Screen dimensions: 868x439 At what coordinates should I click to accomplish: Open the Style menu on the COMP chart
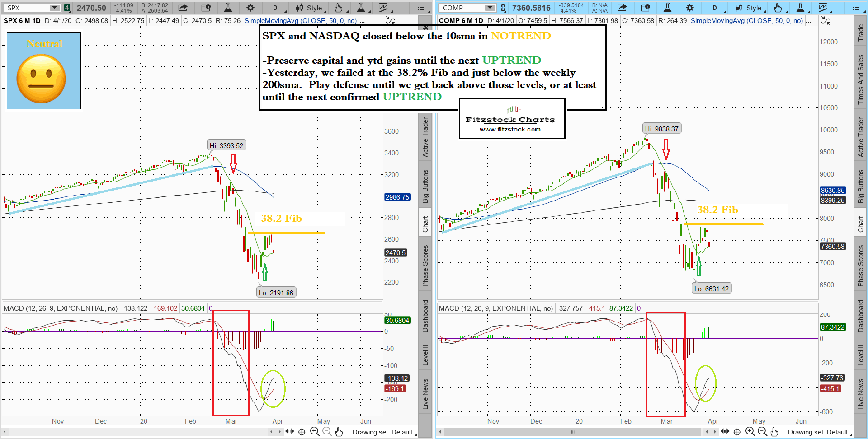pos(749,8)
